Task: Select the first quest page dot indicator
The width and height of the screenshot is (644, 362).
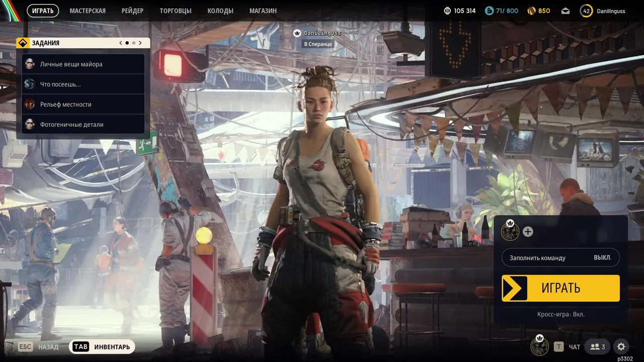Action: tap(127, 43)
